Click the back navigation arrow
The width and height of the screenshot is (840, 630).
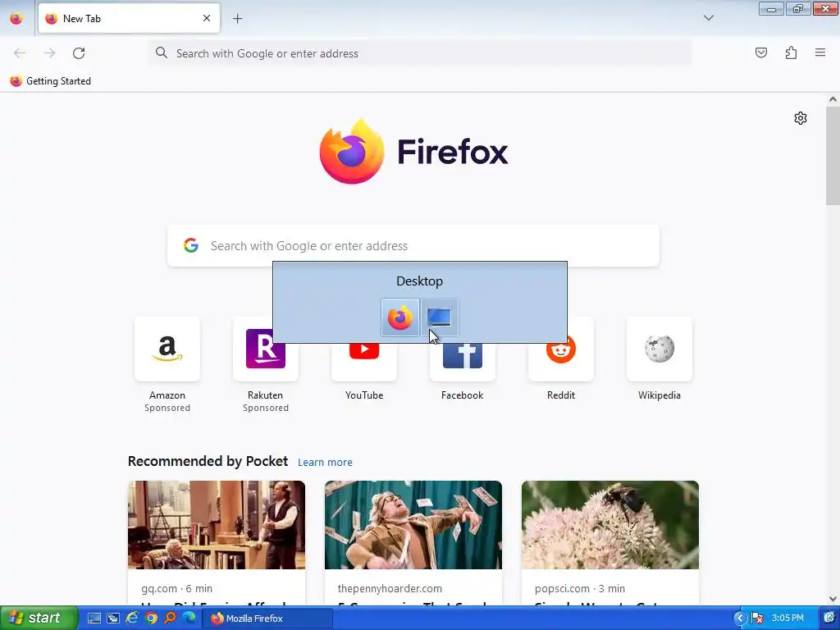[20, 53]
